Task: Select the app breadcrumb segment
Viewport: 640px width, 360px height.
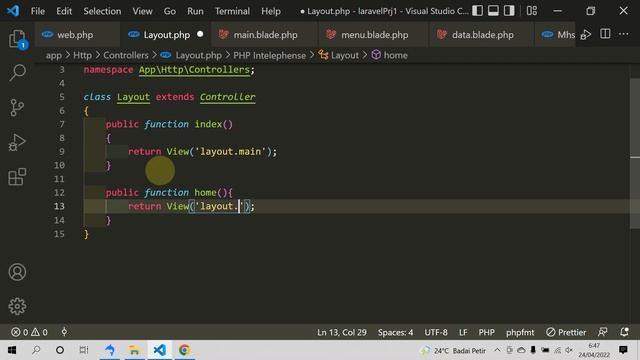Action: click(x=53, y=55)
